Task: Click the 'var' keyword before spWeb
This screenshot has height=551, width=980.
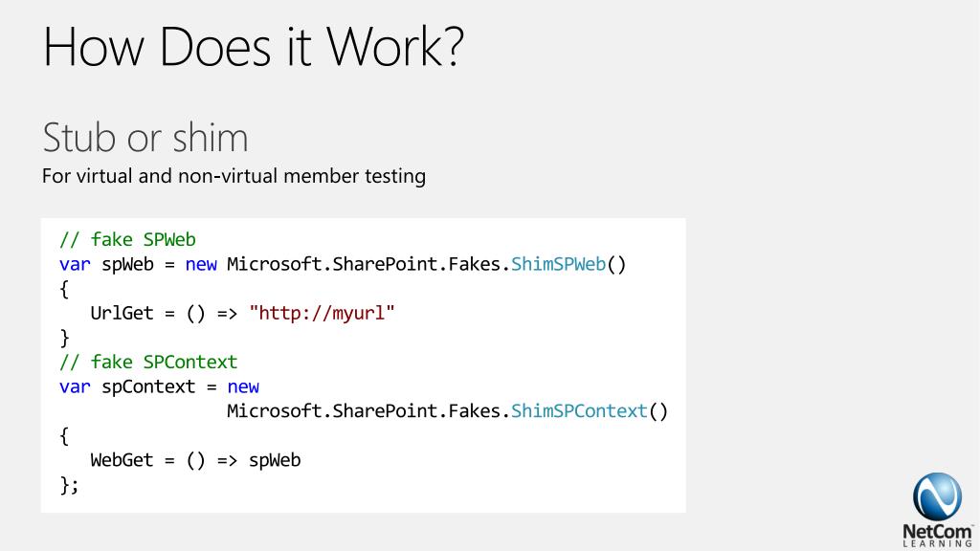Action: (75, 264)
